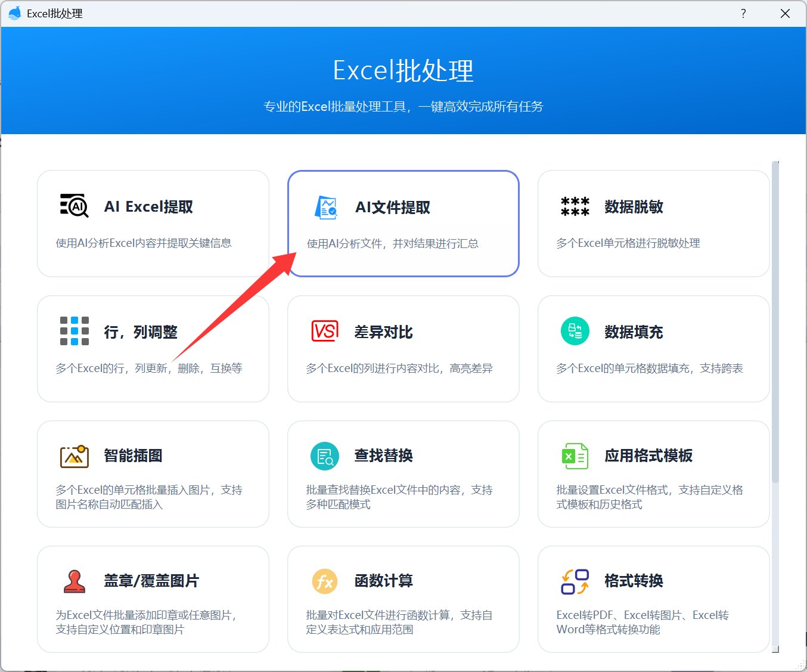Viewport: 807px width, 672px height.
Task: Click the 行，列调整 grid icon
Action: tap(75, 331)
